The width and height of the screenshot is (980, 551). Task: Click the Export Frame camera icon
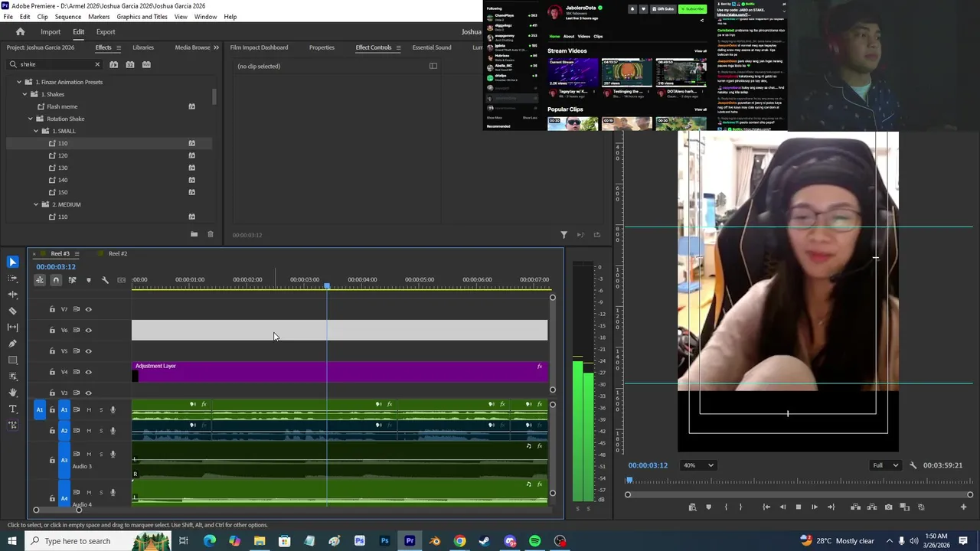pos(888,507)
